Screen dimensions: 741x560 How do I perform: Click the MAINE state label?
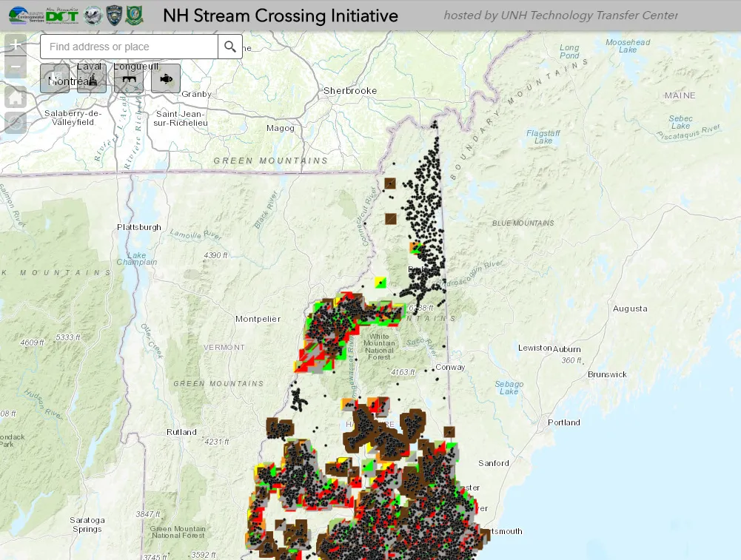tap(680, 95)
